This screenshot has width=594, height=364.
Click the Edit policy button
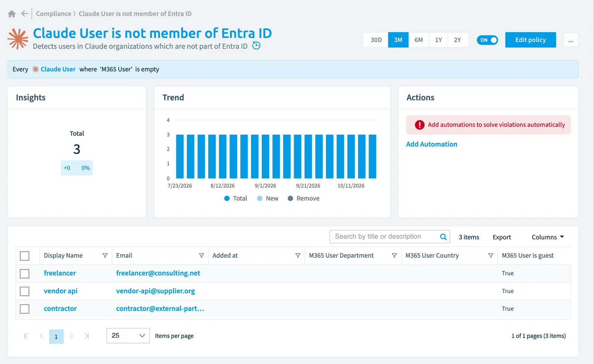531,40
